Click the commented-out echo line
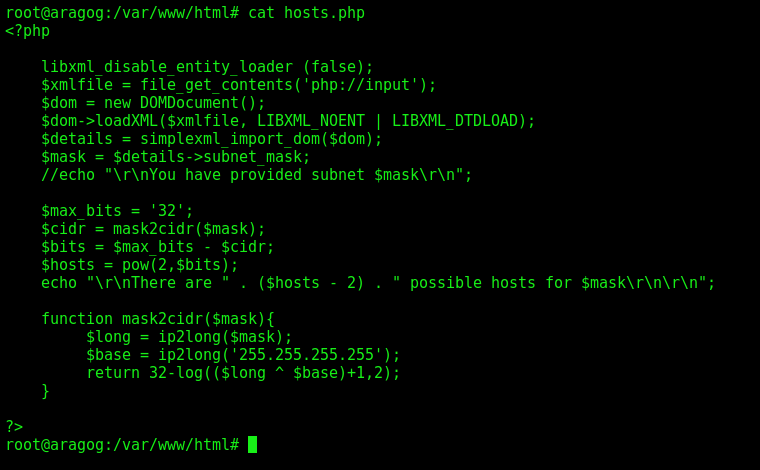 pos(256,175)
